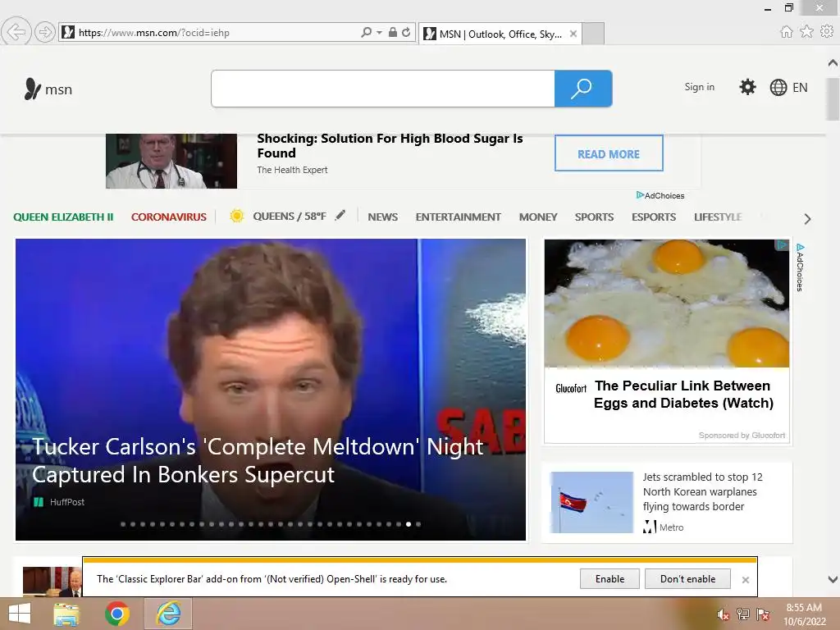Refresh the page with reload icon
Image resolution: width=840 pixels, height=630 pixels.
coord(406,33)
